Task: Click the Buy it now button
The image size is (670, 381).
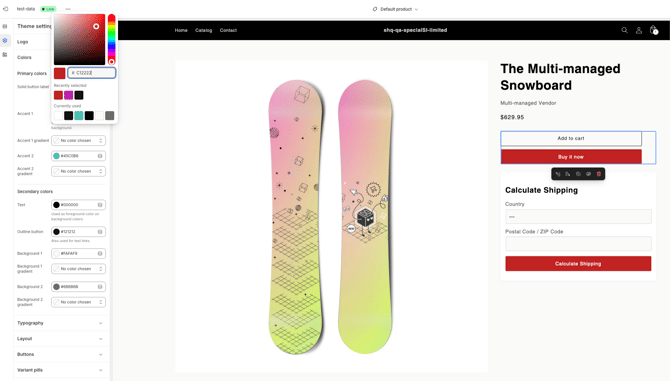Action: click(x=571, y=157)
